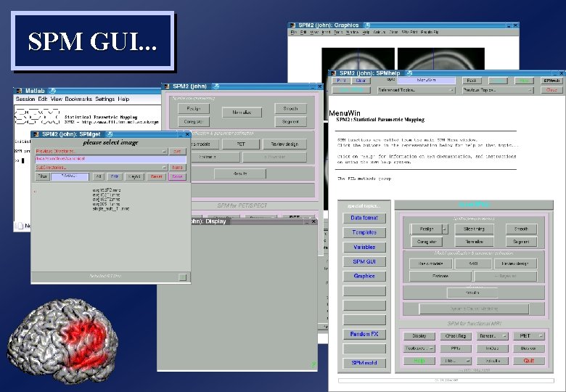The height and width of the screenshot is (392, 566).
Task: Click the red Quit button in SPMhelp menu
Action: point(529,361)
